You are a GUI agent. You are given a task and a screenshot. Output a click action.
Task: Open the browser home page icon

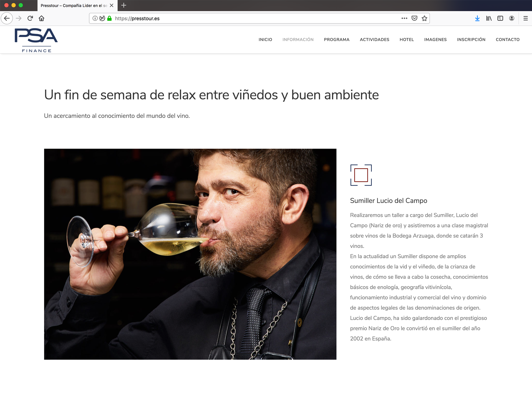click(x=42, y=18)
